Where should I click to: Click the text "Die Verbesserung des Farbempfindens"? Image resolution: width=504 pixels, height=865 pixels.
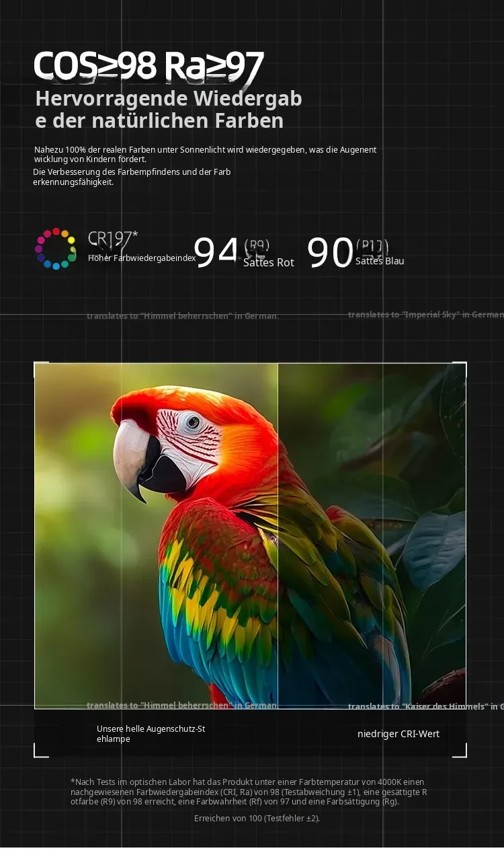pos(132,177)
